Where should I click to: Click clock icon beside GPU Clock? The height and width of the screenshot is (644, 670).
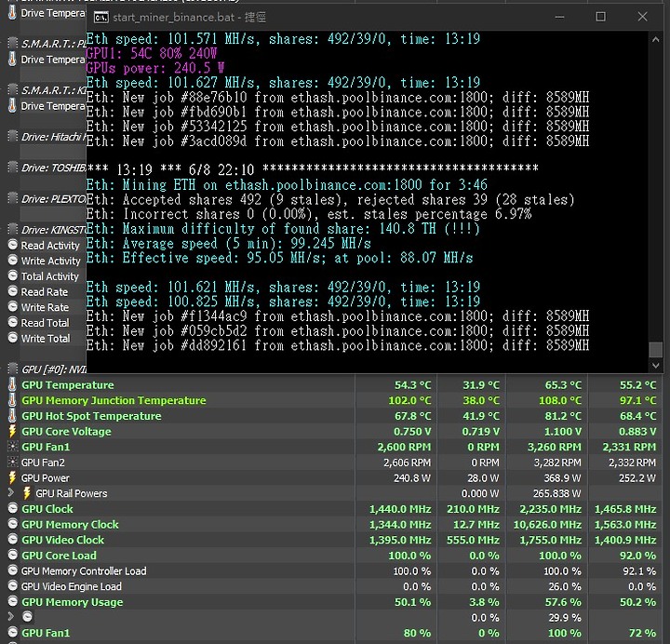point(13,508)
